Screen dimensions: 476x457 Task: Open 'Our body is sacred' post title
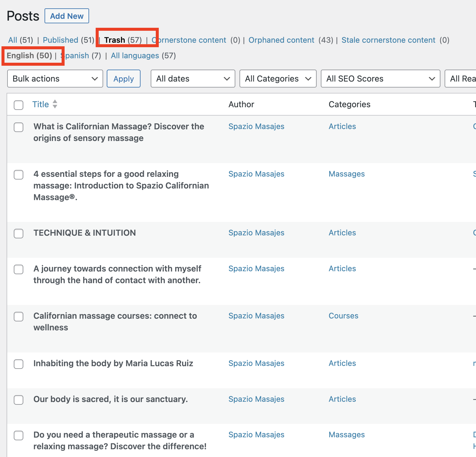[111, 399]
